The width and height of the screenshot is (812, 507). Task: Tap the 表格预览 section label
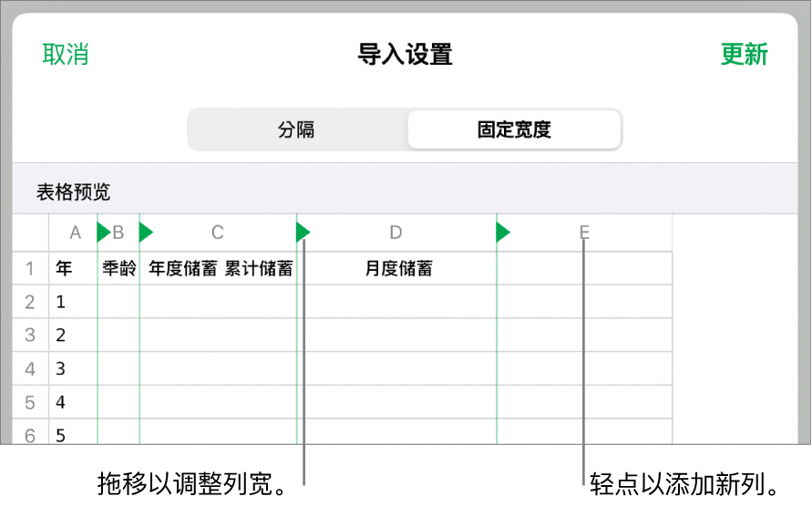(x=73, y=191)
